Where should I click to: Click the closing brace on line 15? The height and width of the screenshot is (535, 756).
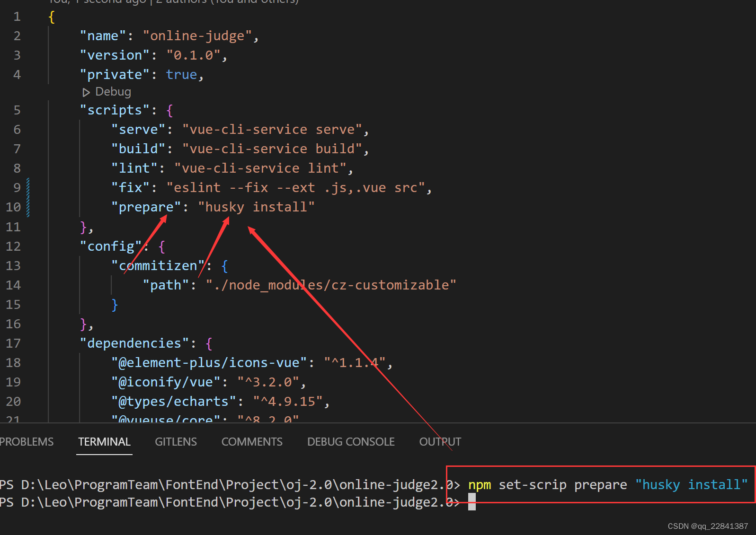click(115, 305)
